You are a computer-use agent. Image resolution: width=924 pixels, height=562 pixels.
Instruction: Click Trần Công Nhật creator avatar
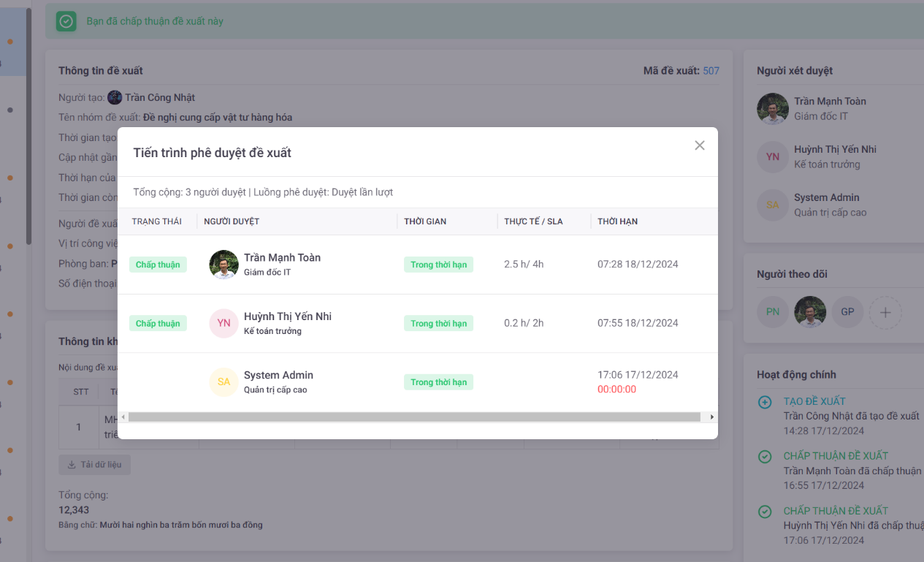point(115,97)
